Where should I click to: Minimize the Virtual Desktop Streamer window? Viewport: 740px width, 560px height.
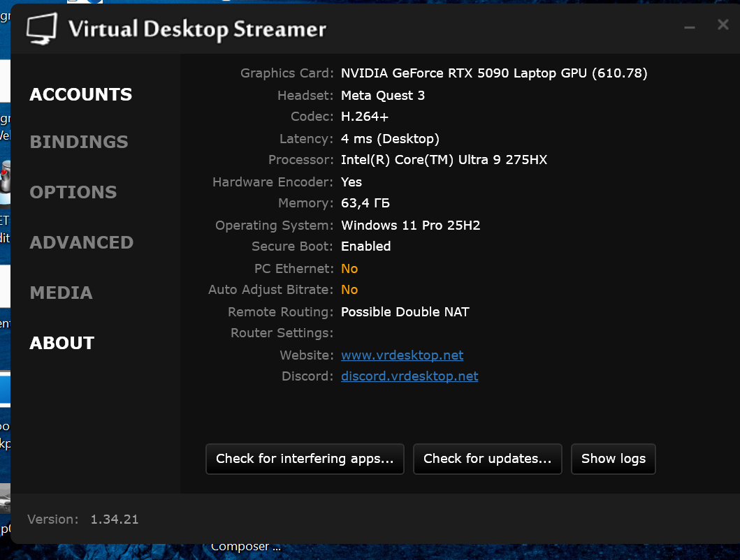coord(690,27)
